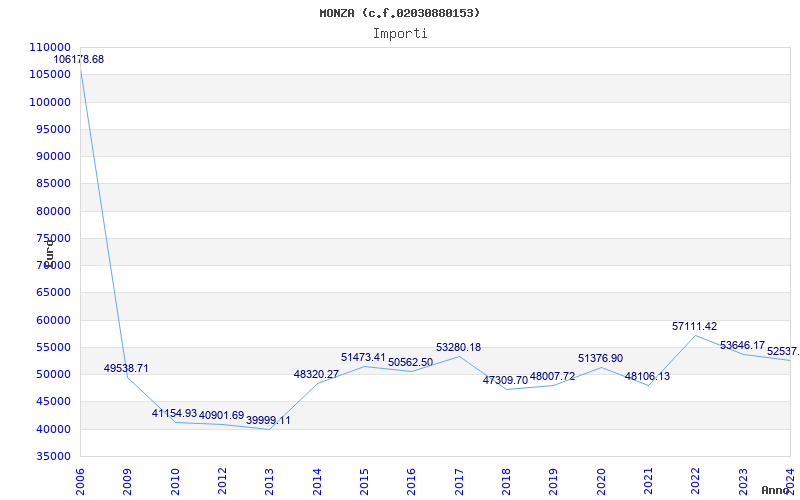800x500 pixels.
Task: Click the data label 51376.90
Action: 601,359
